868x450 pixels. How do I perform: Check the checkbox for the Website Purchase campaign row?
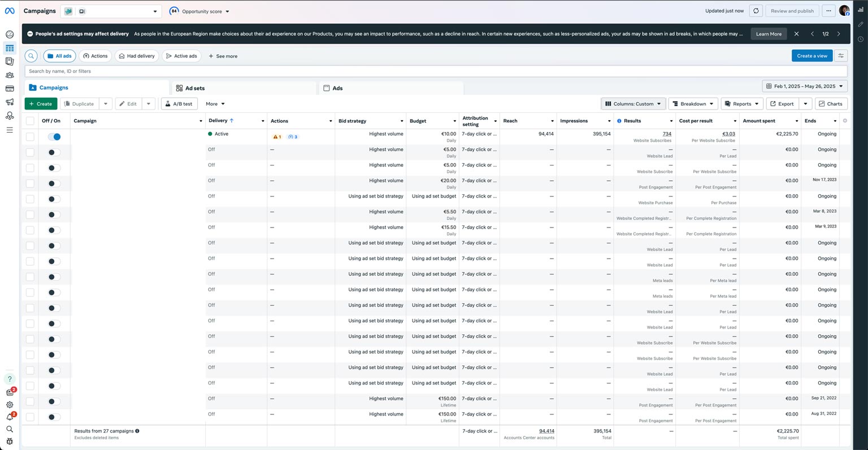pos(30,199)
